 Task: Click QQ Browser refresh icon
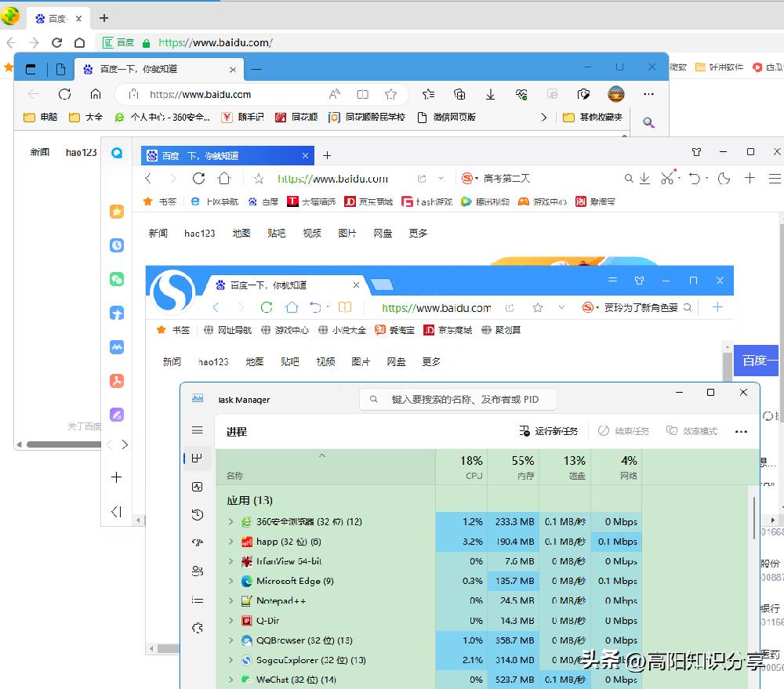click(x=198, y=178)
